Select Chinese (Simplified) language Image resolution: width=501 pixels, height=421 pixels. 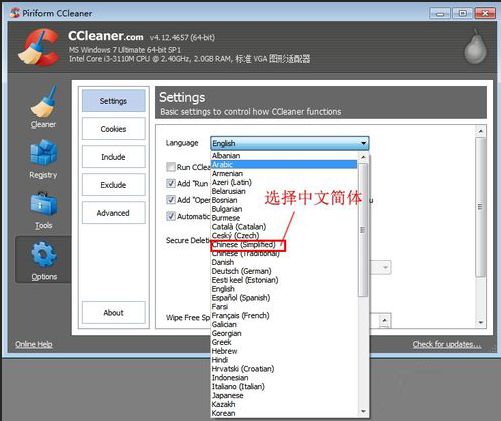click(x=284, y=244)
